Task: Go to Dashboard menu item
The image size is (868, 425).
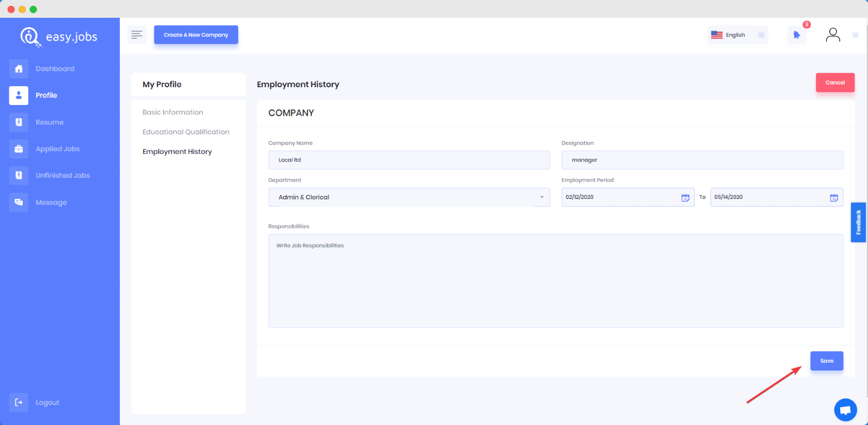Action: 55,69
